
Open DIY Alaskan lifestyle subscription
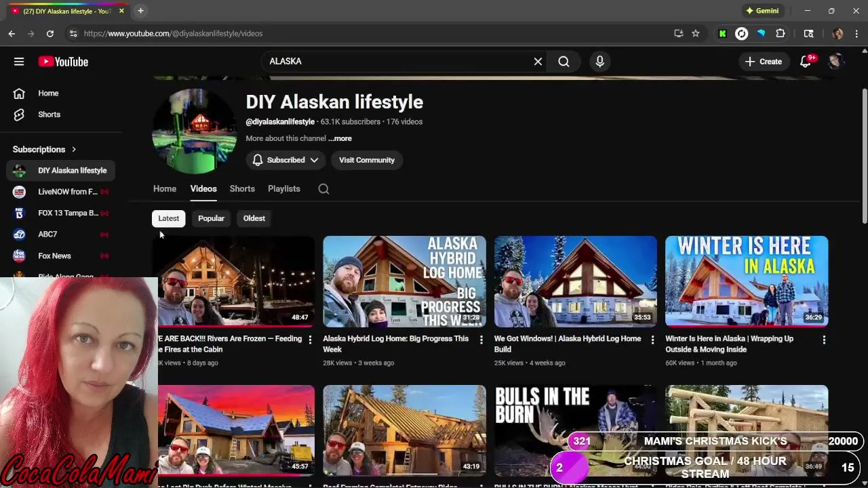[61, 171]
